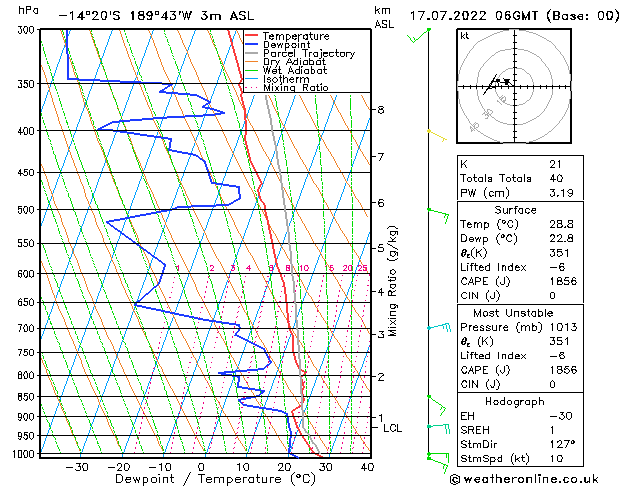This screenshot has height=486, width=629.
Task: Click the 'Totals Totals' row label
Action: point(496,178)
